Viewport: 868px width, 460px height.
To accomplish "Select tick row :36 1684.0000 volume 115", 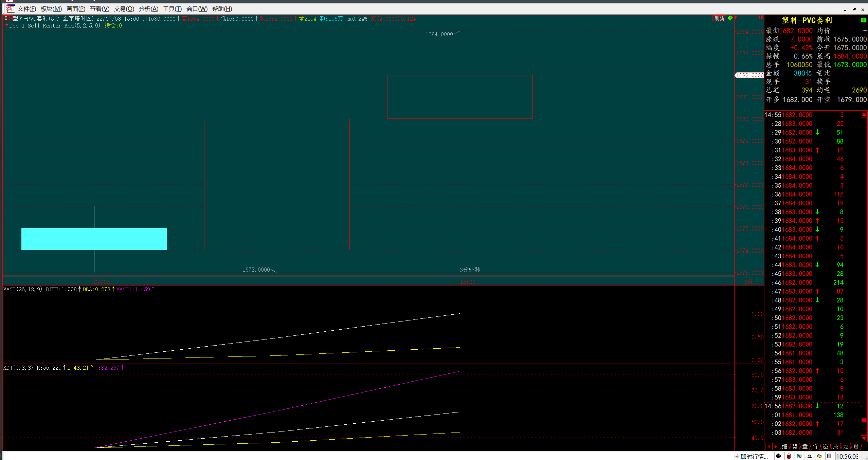I will pos(812,194).
